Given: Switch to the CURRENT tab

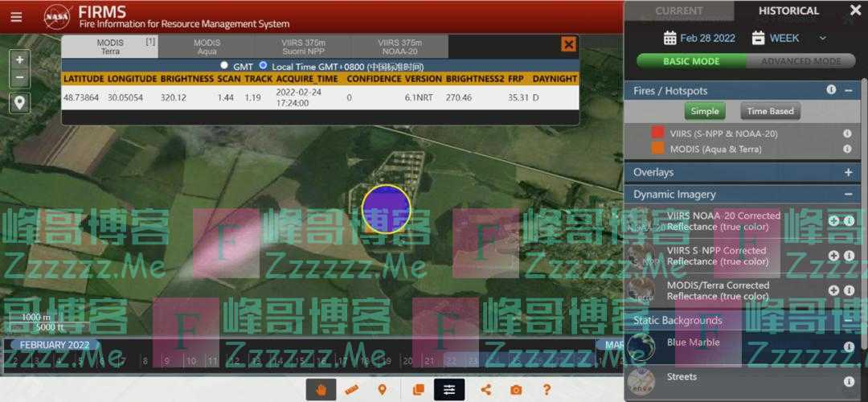Looking at the screenshot, I should pyautogui.click(x=679, y=11).
